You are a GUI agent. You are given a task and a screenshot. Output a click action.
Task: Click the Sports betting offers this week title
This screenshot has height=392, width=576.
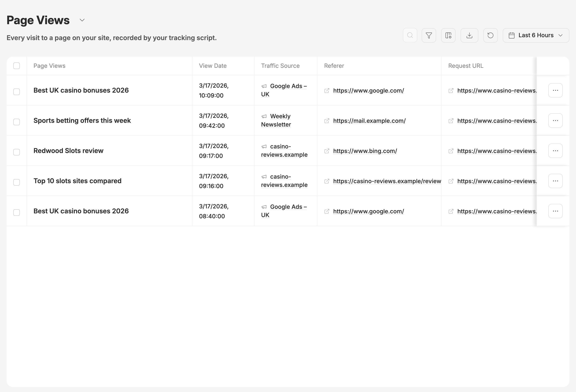point(82,121)
